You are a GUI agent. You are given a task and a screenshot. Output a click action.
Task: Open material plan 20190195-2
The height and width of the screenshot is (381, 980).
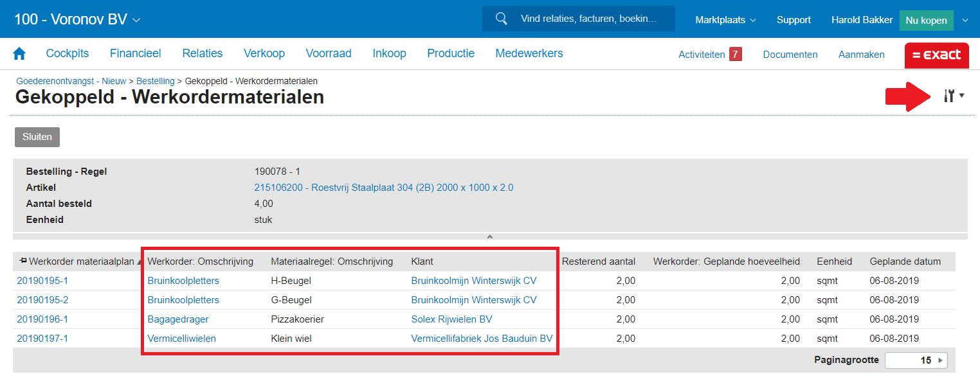click(x=42, y=300)
